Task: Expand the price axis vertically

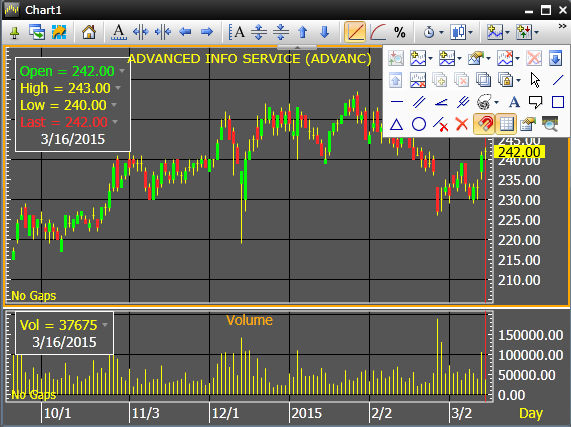Action: [x=259, y=32]
